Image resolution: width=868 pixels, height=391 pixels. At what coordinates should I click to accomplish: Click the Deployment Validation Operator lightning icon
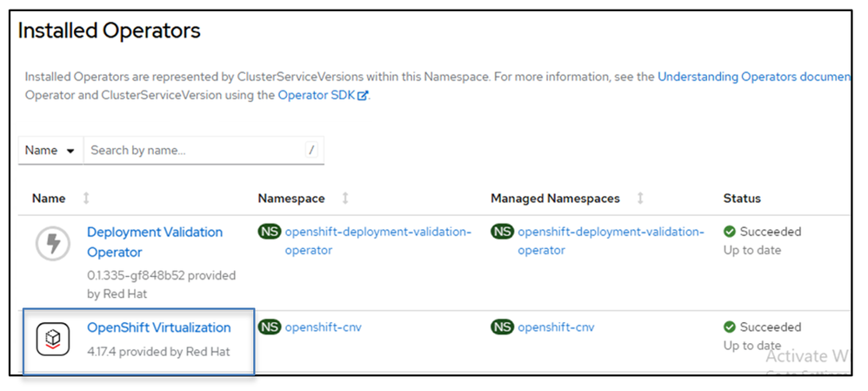click(x=52, y=244)
